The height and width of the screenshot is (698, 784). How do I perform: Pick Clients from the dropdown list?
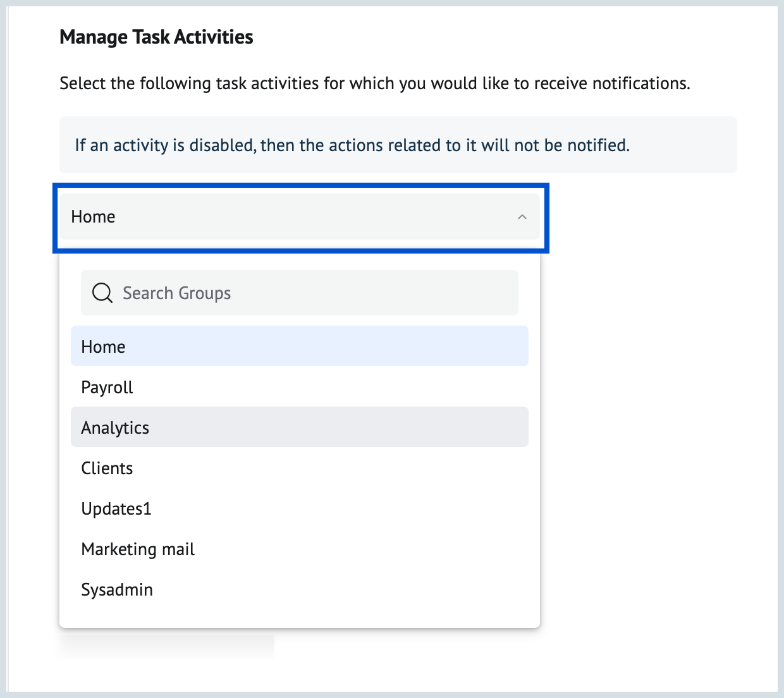pyautogui.click(x=107, y=468)
